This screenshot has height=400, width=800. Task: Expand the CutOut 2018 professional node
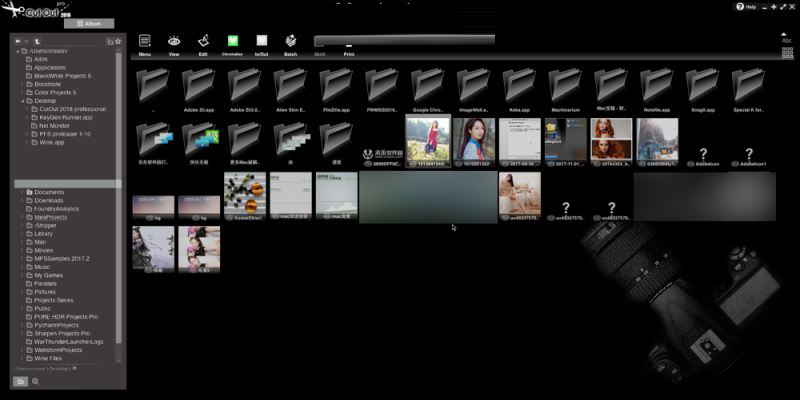(29, 109)
